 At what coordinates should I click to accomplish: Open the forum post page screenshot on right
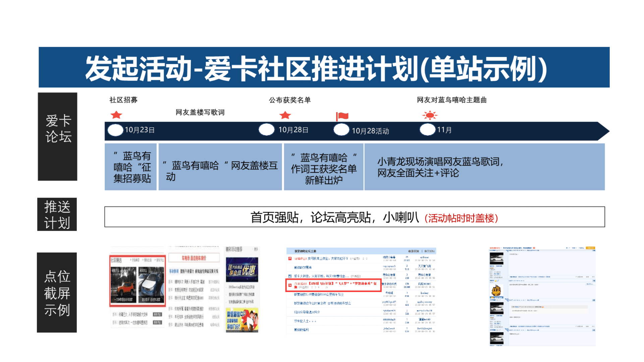542,296
